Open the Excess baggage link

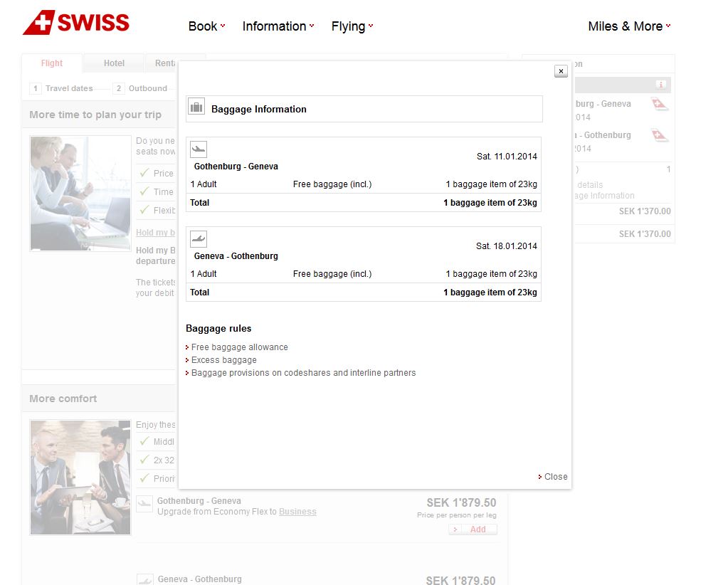coord(223,360)
